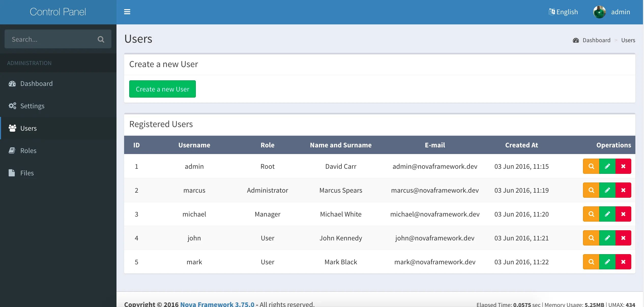
Task: Click the red delete icon for michael
Action: (x=623, y=214)
